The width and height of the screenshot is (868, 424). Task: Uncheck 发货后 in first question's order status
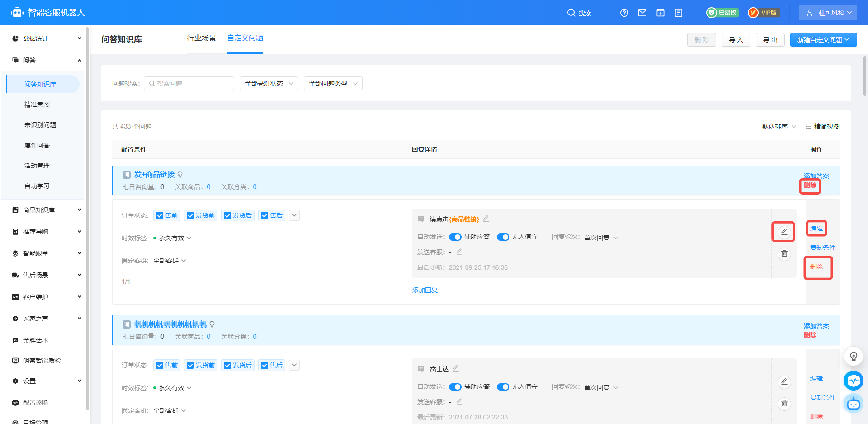point(227,215)
